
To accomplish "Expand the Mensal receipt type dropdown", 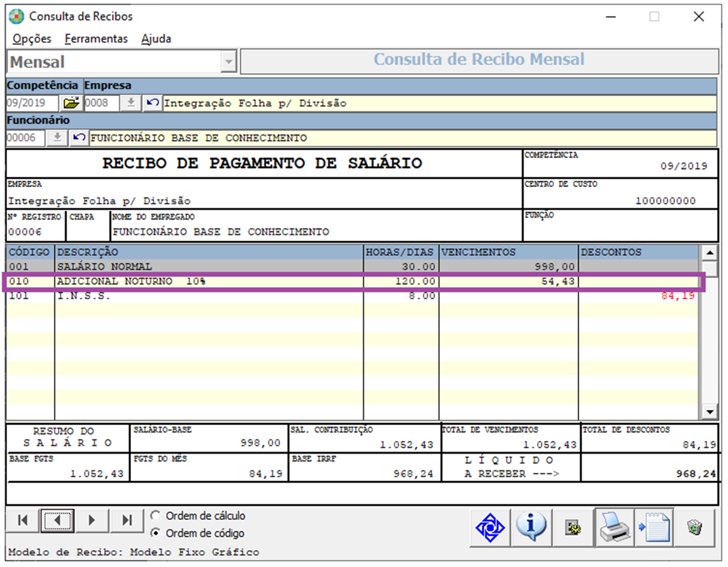I will (228, 62).
